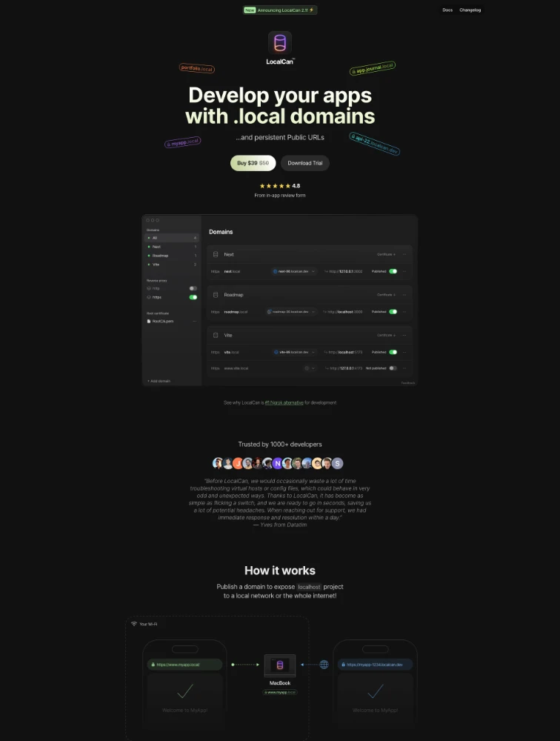Open RootCA.pem more options menu

point(195,322)
